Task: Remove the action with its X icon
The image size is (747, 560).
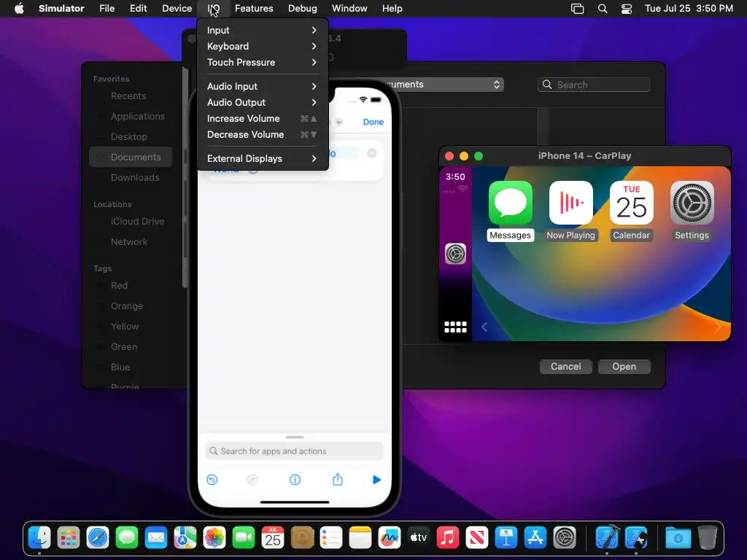Action: 372,153
